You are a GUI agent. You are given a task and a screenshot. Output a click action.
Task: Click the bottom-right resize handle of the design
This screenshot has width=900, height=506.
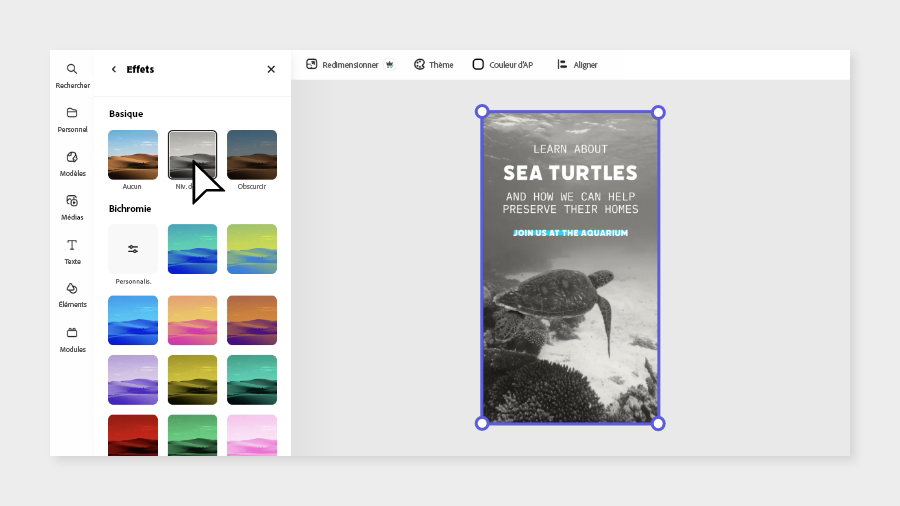pyautogui.click(x=658, y=424)
